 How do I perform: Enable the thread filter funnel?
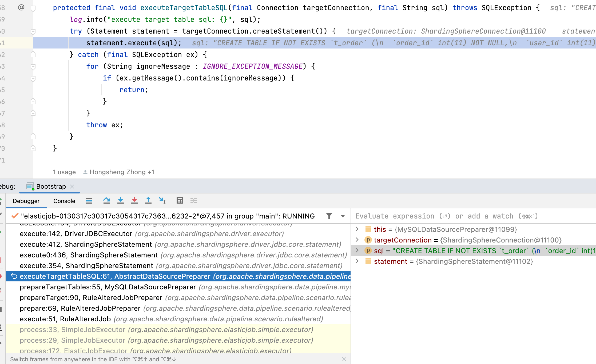coord(329,216)
